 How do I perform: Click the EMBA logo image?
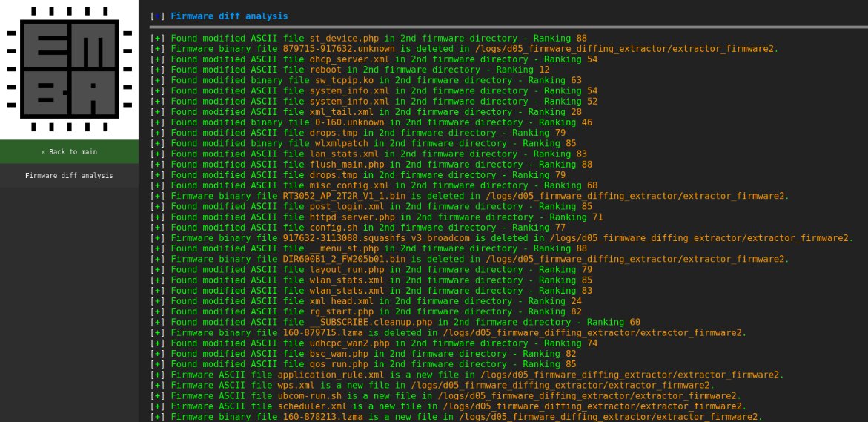(69, 69)
